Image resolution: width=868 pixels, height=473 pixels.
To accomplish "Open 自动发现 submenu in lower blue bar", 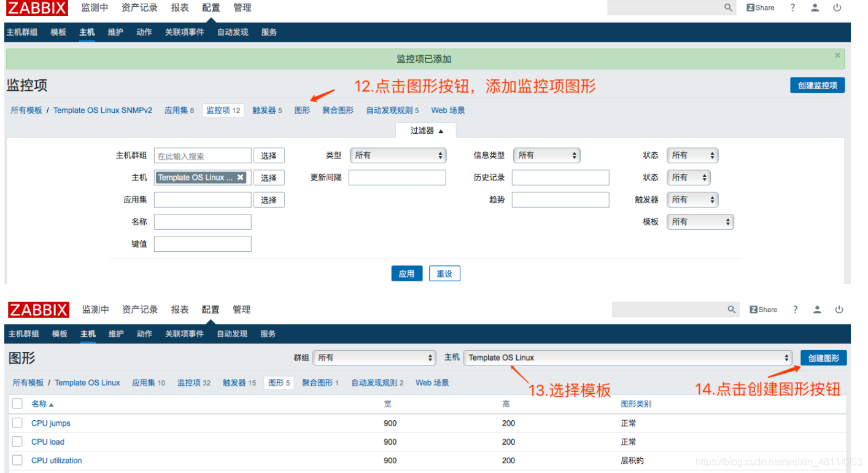I will tap(231, 334).
